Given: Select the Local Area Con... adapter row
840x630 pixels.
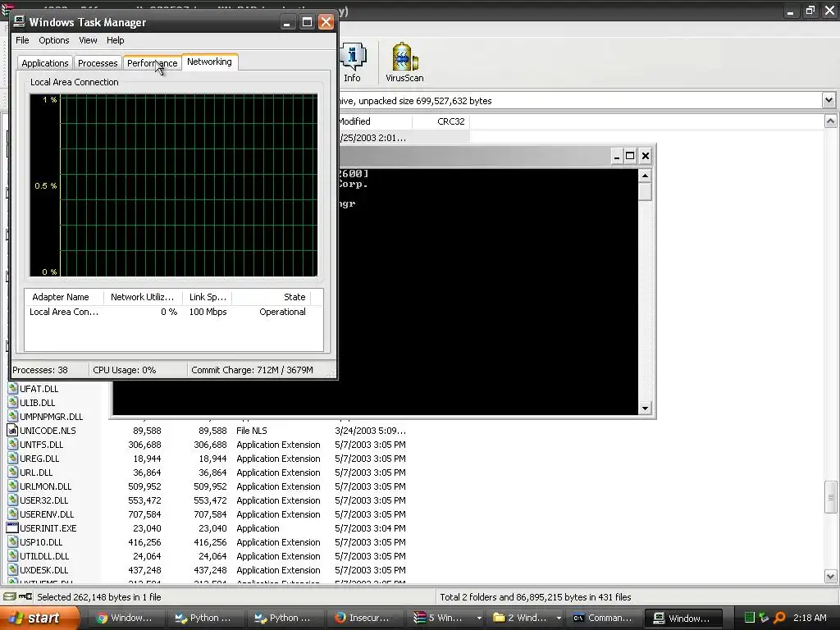Looking at the screenshot, I should click(x=174, y=312).
